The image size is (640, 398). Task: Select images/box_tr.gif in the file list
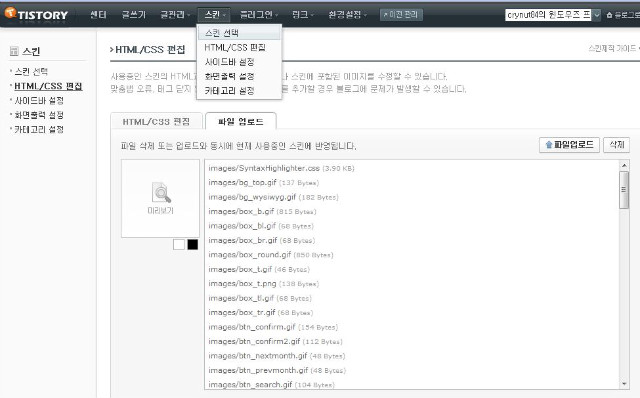pyautogui.click(x=261, y=313)
